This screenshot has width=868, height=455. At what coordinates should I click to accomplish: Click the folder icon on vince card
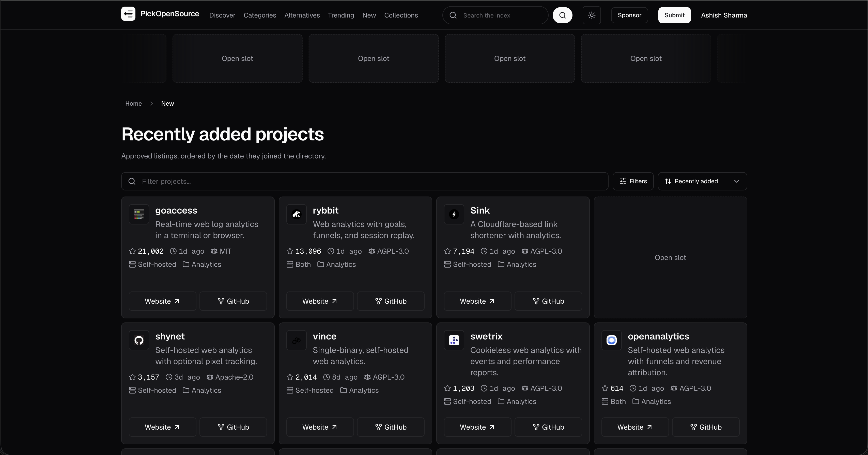pos(343,390)
